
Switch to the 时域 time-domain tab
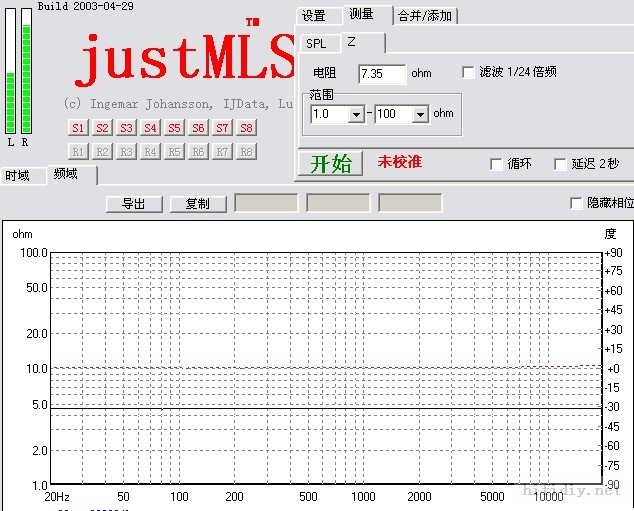[23, 176]
